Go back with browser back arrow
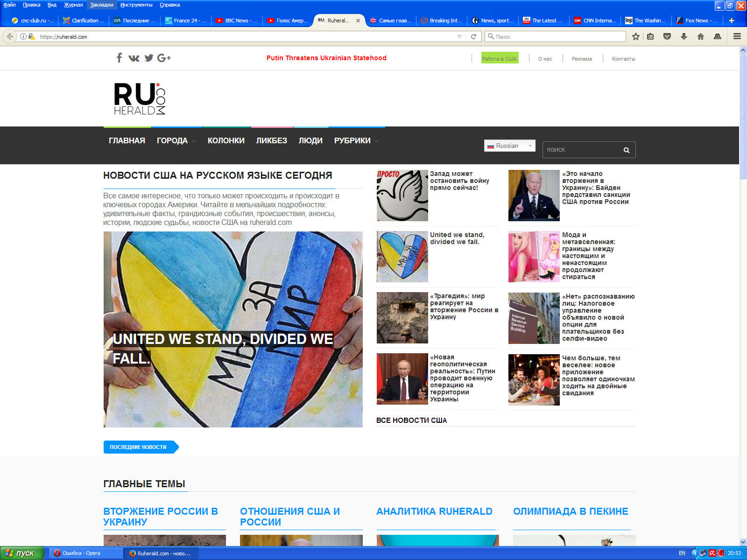 tap(10, 36)
